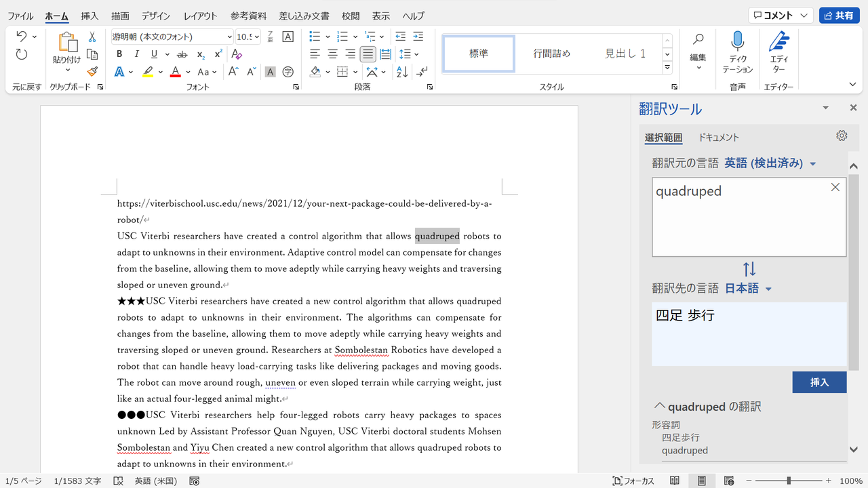Open the ファイル menu
The image size is (868, 488).
coord(21,16)
